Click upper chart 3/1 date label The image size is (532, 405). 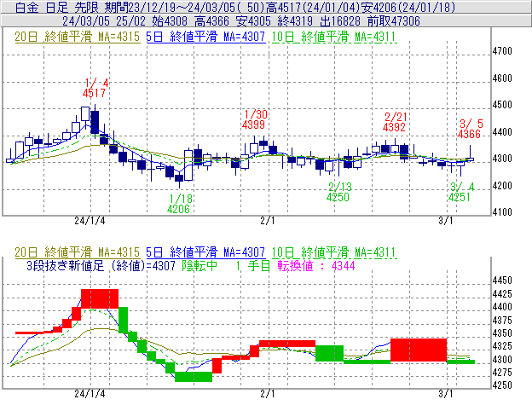446,221
